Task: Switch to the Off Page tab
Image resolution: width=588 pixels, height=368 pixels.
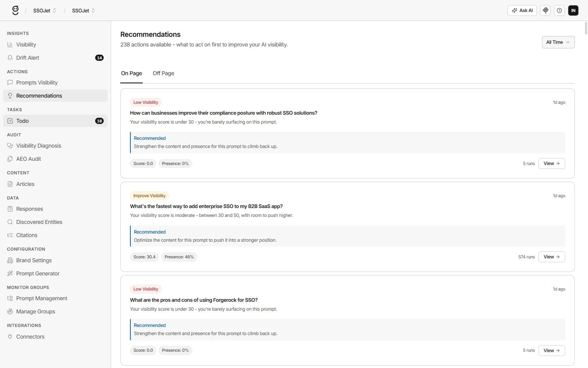Action: coord(163,73)
